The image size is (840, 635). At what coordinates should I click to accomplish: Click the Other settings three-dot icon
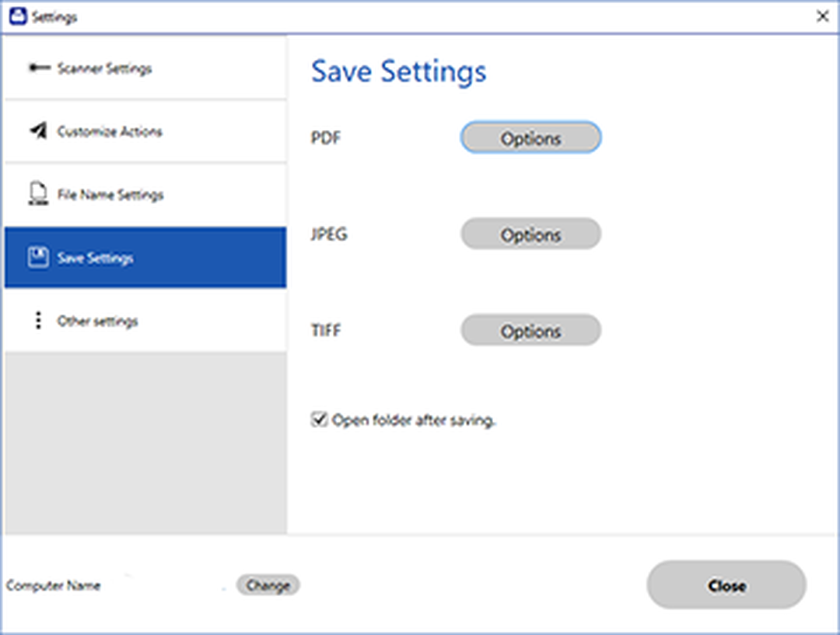click(x=38, y=321)
